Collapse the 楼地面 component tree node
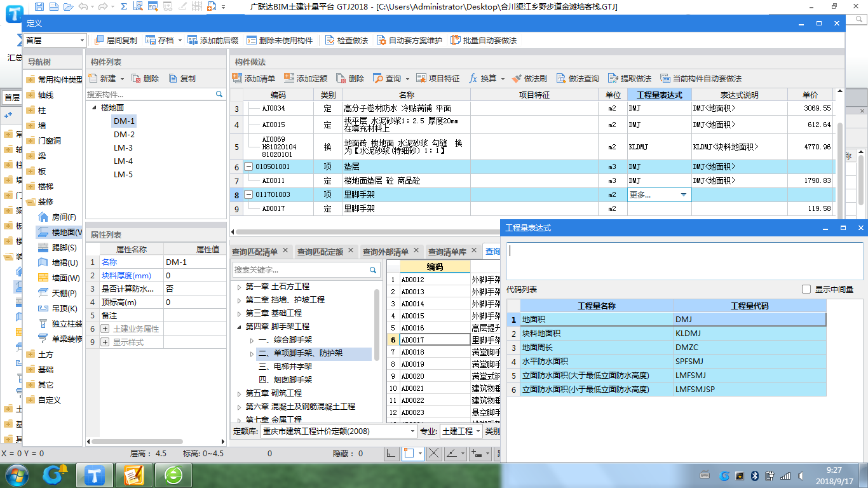 [95, 108]
